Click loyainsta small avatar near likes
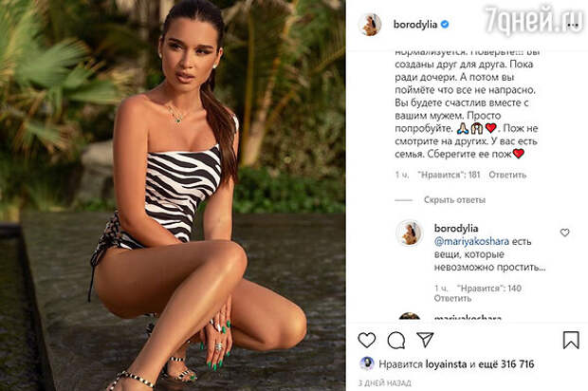 tap(367, 363)
